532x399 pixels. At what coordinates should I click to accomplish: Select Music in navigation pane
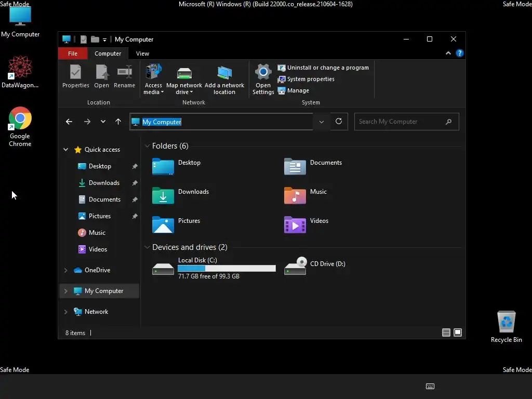(x=97, y=233)
